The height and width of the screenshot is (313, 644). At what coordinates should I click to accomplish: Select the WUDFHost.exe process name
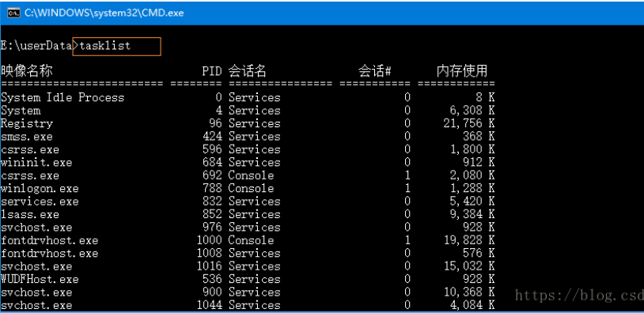tap(40, 280)
